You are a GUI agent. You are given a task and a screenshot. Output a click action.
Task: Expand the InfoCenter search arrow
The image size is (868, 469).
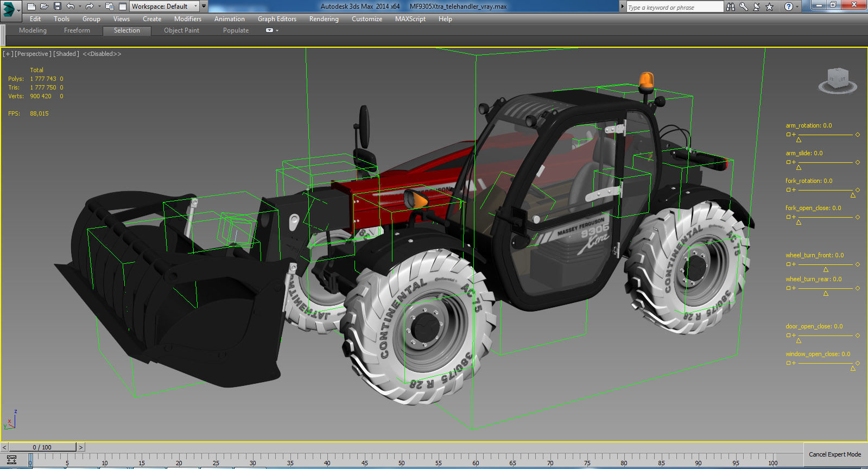pos(622,7)
